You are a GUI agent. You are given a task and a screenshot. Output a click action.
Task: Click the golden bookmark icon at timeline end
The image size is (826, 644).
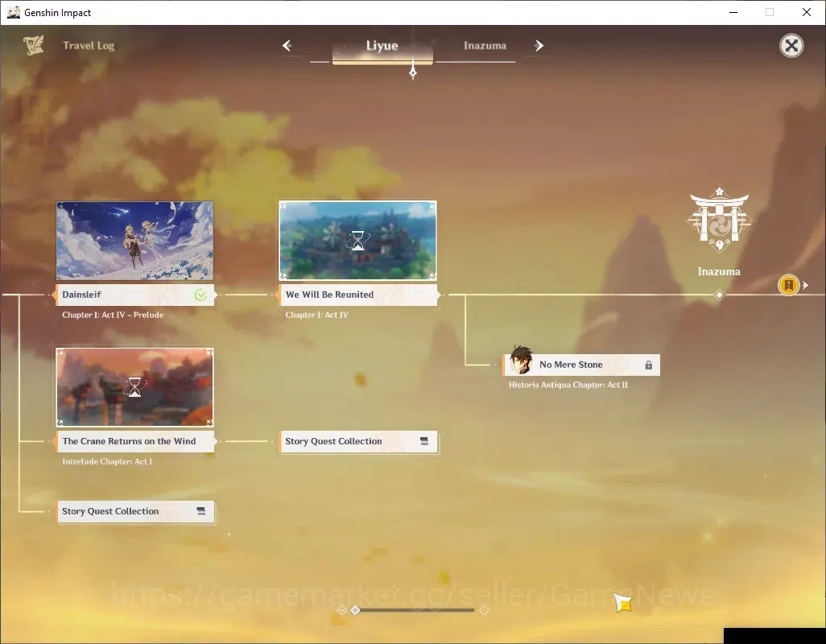click(x=789, y=285)
